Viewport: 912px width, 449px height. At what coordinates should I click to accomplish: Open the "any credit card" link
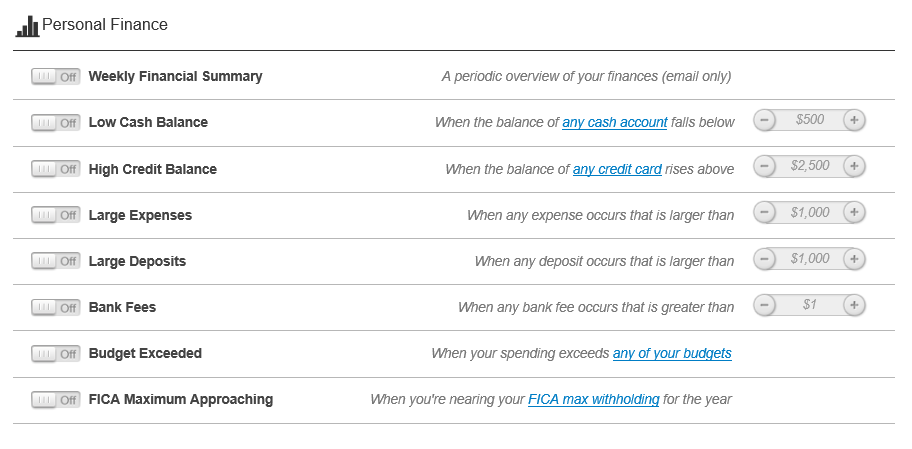tap(617, 169)
